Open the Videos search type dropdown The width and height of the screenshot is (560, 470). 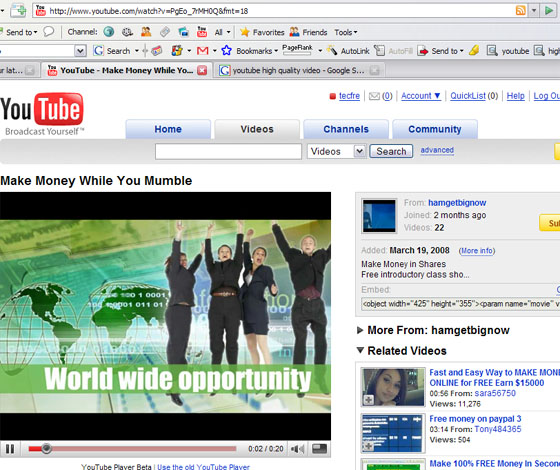click(336, 151)
